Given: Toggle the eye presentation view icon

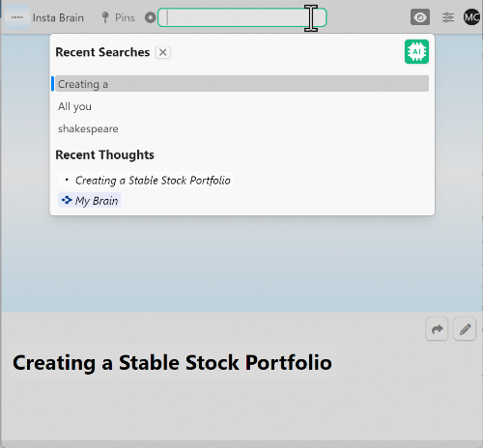Looking at the screenshot, I should [420, 17].
